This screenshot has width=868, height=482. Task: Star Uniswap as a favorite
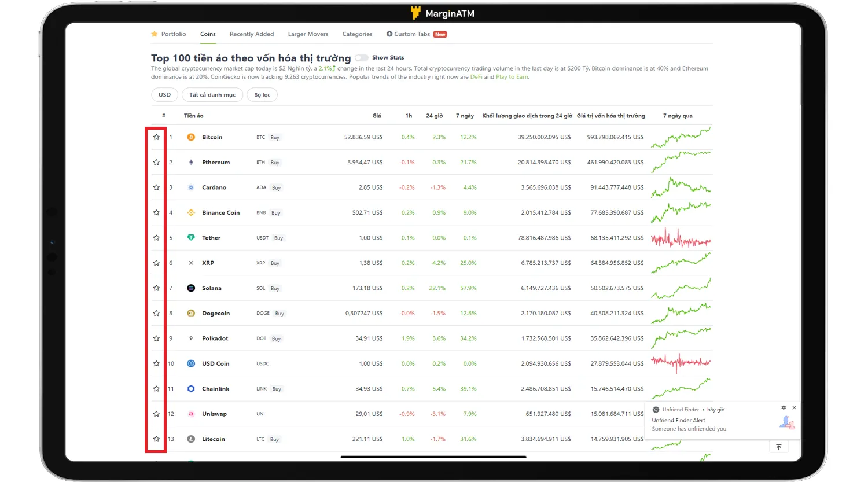coord(156,414)
